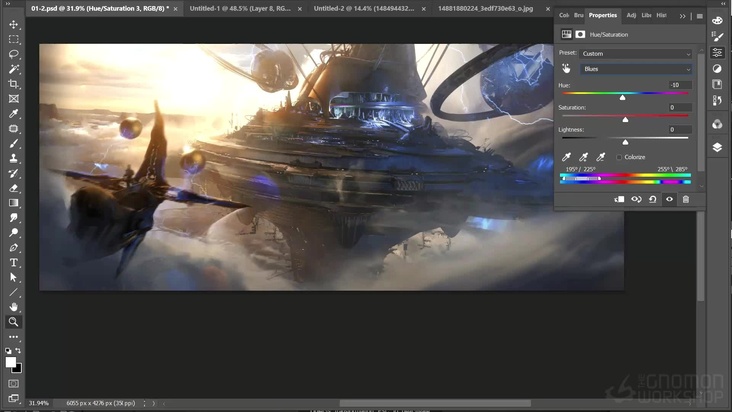Click the zoom percentage field 31.94%

(x=39, y=403)
